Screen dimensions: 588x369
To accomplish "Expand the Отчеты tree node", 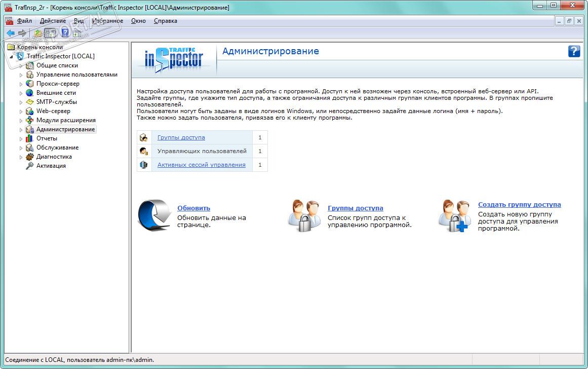I will pyautogui.click(x=21, y=139).
